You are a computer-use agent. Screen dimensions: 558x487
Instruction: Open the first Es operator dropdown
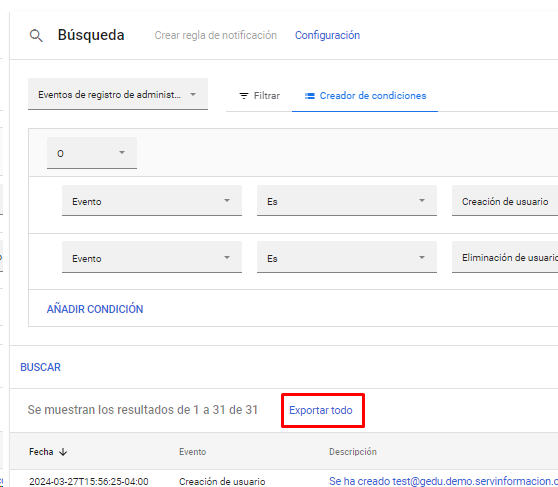[347, 201]
